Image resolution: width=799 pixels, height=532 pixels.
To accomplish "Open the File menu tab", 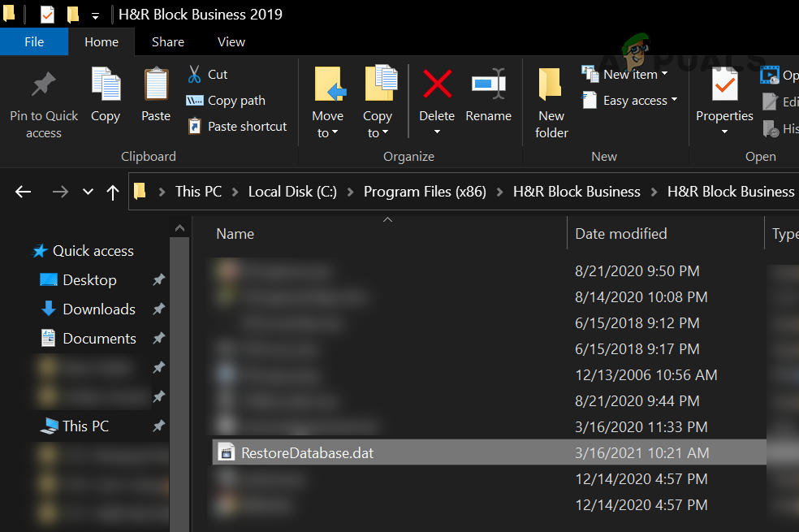I will point(34,41).
